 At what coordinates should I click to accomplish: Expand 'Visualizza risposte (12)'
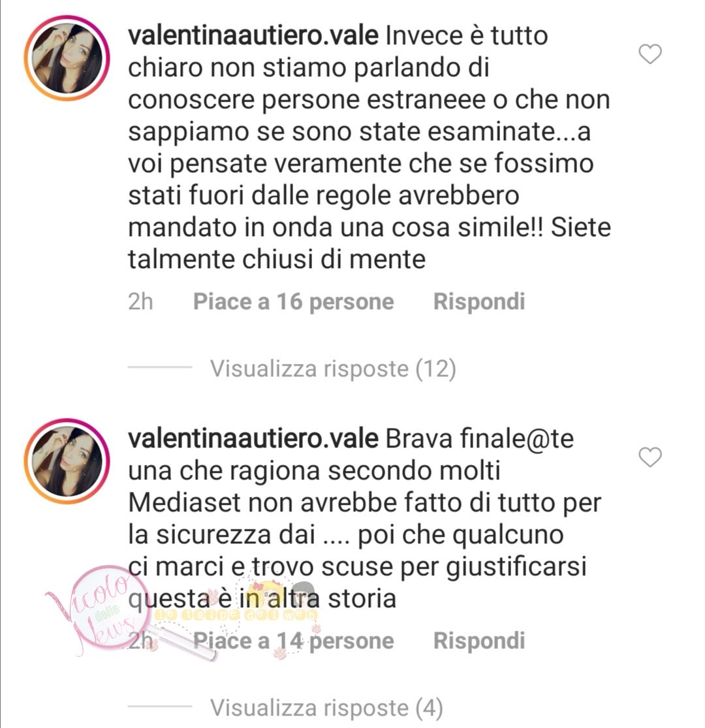coord(333,369)
